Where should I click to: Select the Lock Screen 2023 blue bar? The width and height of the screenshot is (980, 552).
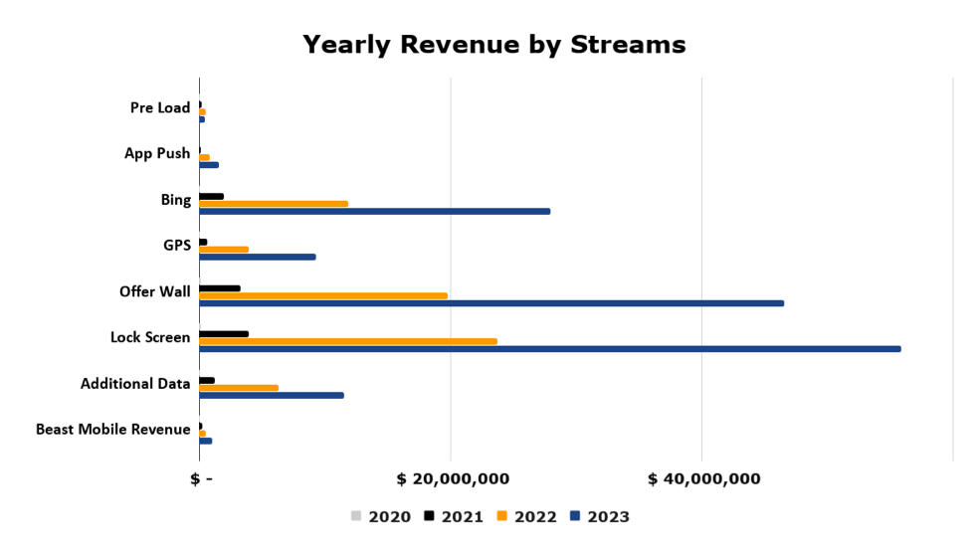[x=549, y=349]
